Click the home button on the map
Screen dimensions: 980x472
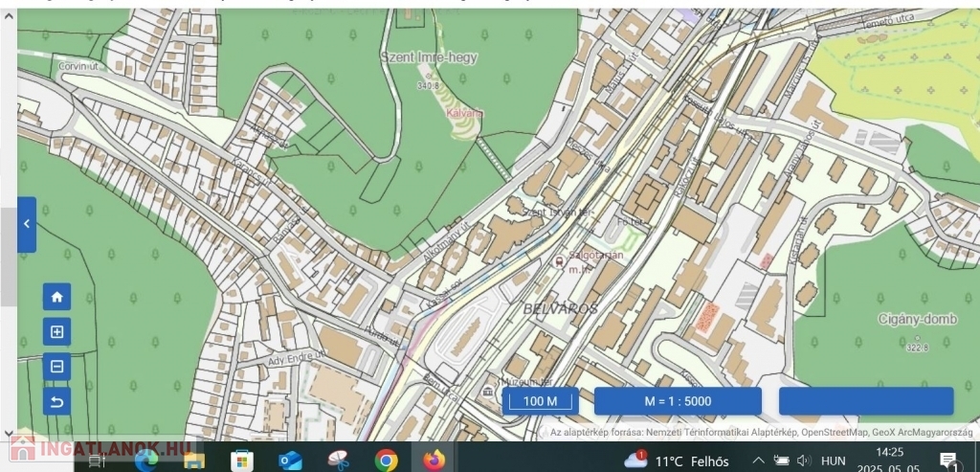56,297
